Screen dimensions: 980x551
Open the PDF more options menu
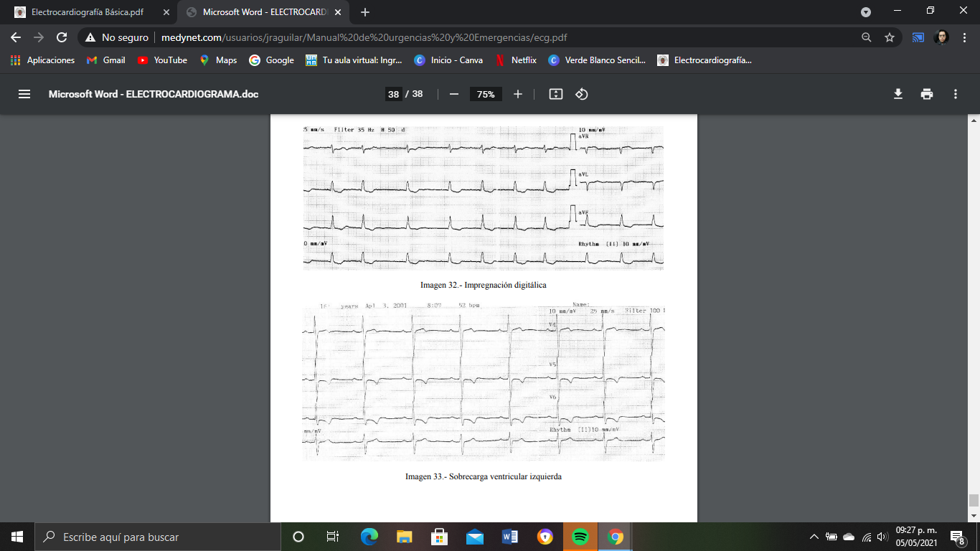tap(955, 93)
